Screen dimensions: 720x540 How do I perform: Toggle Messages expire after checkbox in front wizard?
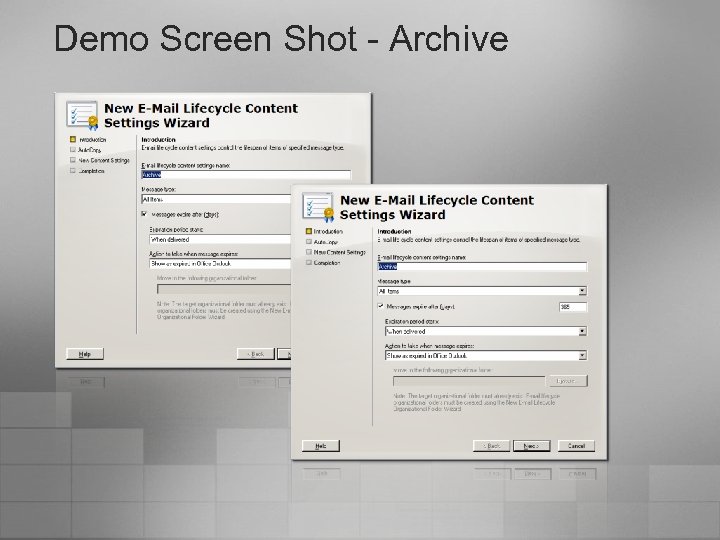380,306
